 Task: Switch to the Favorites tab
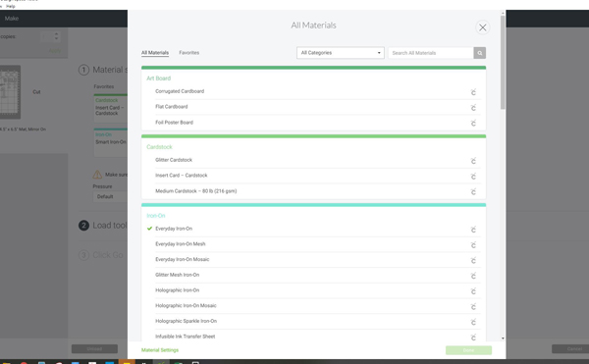pos(188,53)
